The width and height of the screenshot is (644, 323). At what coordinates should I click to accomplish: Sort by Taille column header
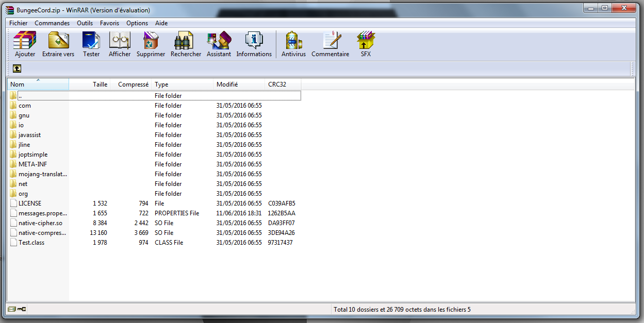click(90, 84)
